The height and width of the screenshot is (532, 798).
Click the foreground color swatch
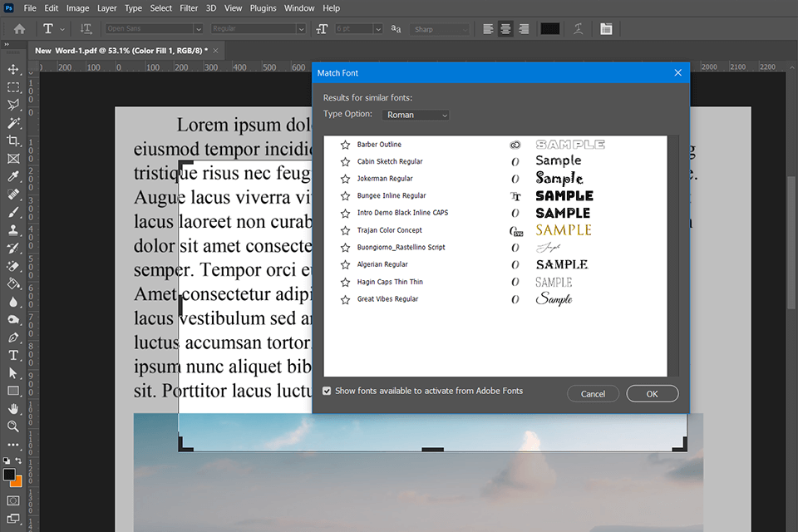click(x=8, y=474)
